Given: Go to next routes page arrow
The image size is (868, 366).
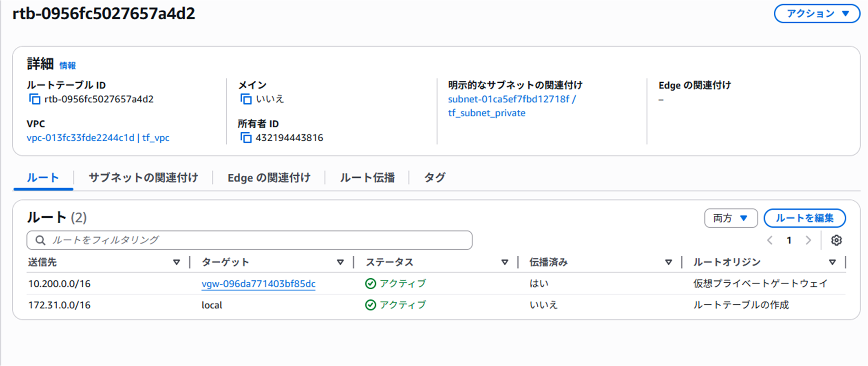Looking at the screenshot, I should [808, 240].
